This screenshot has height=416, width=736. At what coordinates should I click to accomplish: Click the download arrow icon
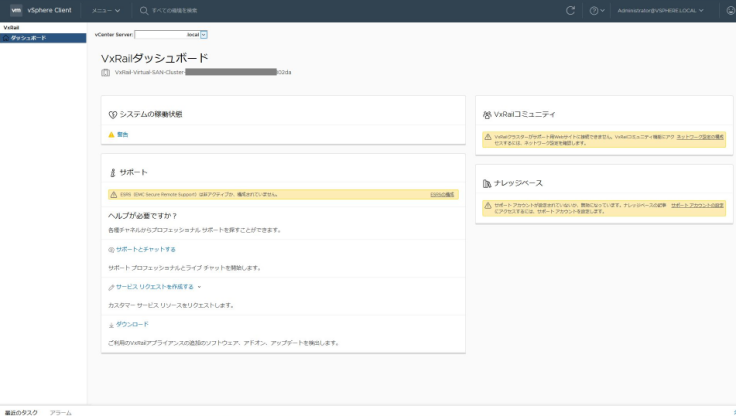click(111, 325)
